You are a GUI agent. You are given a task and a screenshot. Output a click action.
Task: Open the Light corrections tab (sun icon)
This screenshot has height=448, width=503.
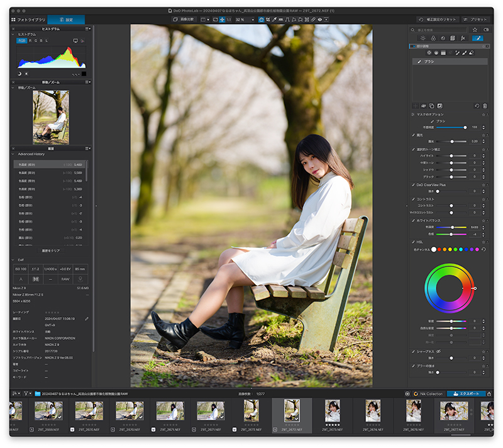pos(423,38)
